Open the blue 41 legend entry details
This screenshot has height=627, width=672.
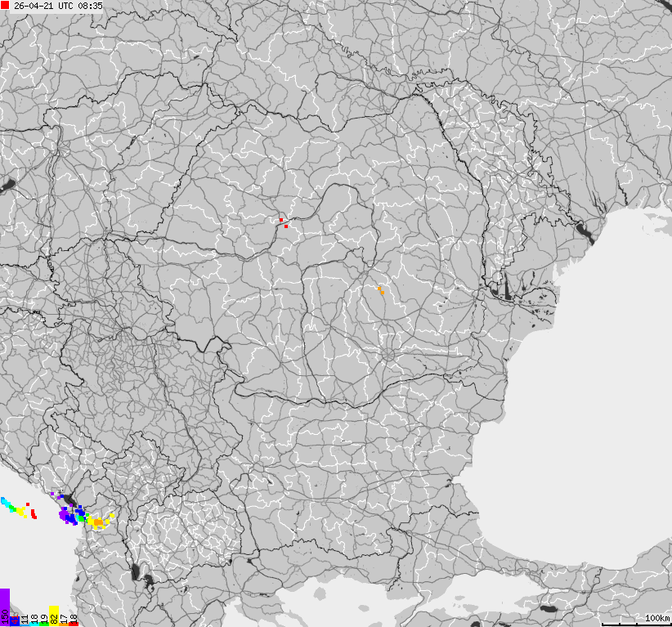click(x=14, y=620)
